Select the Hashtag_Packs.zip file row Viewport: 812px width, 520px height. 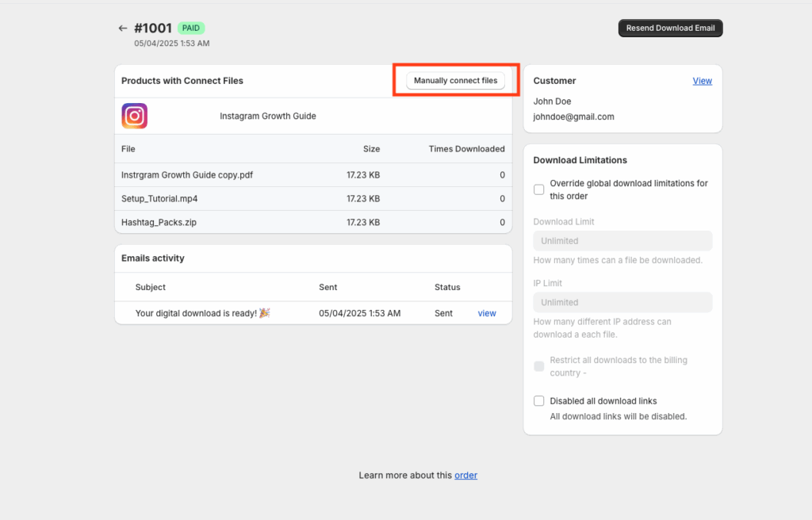pos(159,223)
